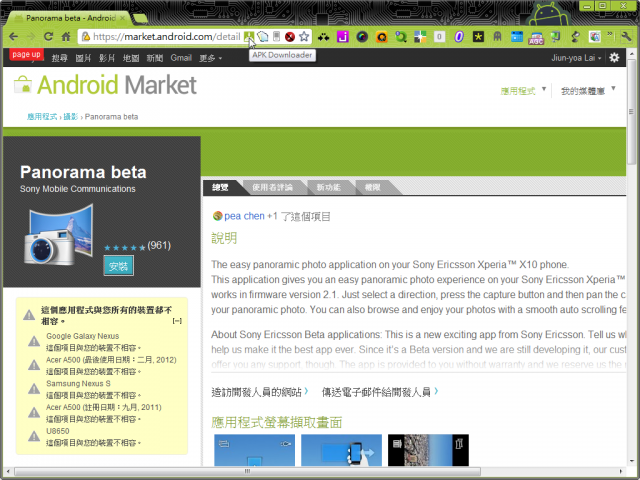
Task: Click the ABC spell-check extension icon
Action: 536,38
